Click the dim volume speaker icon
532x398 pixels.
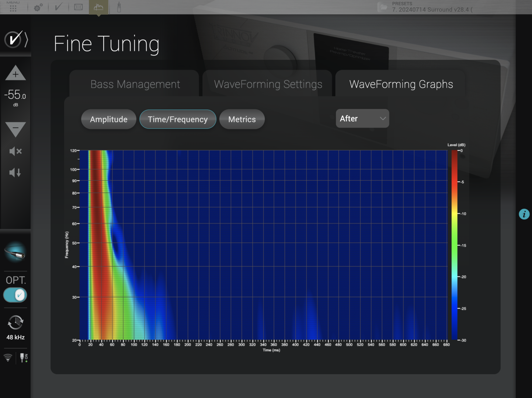click(15, 172)
